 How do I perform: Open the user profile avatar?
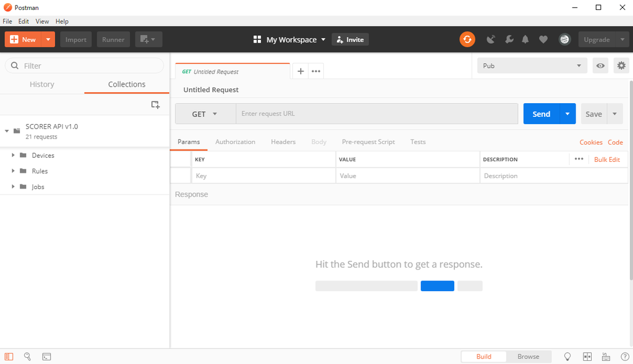click(564, 40)
